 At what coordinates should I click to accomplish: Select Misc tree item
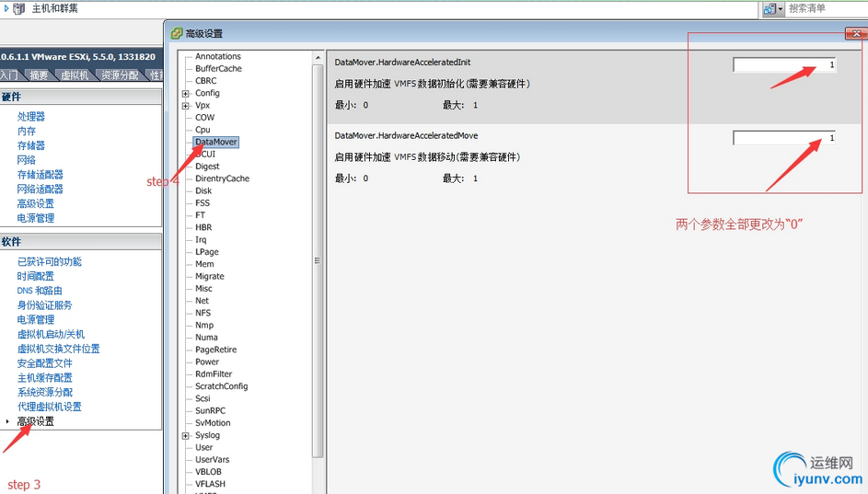point(203,288)
